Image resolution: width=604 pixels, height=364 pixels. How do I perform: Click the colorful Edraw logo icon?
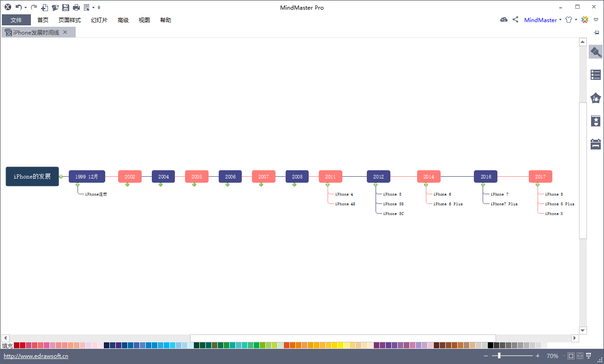585,19
